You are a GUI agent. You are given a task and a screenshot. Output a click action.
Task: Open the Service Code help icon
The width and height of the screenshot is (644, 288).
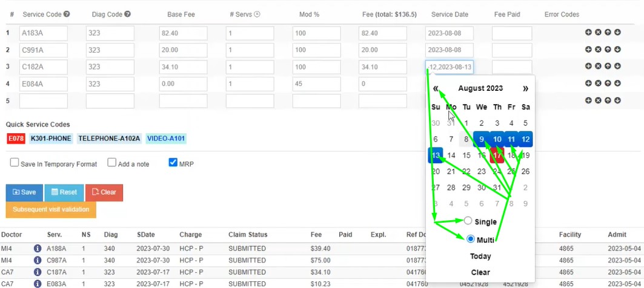tap(67, 14)
